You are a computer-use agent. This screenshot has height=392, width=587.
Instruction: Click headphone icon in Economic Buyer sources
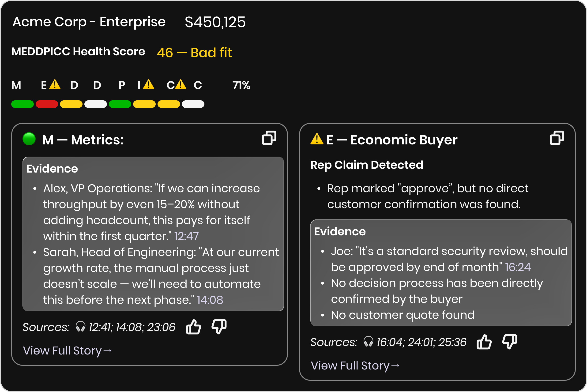point(368,341)
